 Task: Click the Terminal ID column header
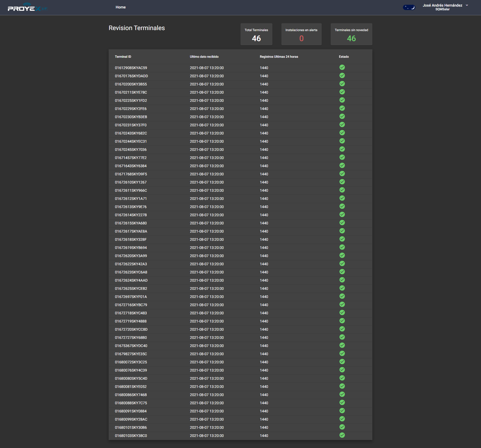tap(123, 57)
